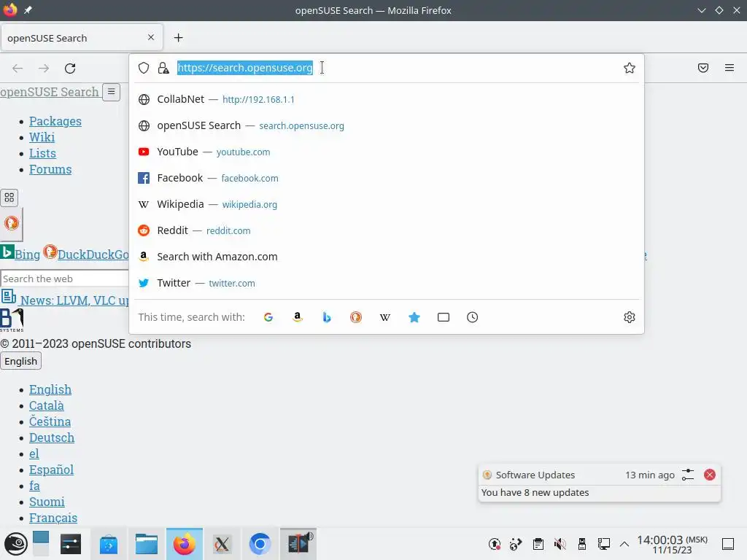Choose the Twitter suggestion
747x560 pixels.
tap(387, 283)
